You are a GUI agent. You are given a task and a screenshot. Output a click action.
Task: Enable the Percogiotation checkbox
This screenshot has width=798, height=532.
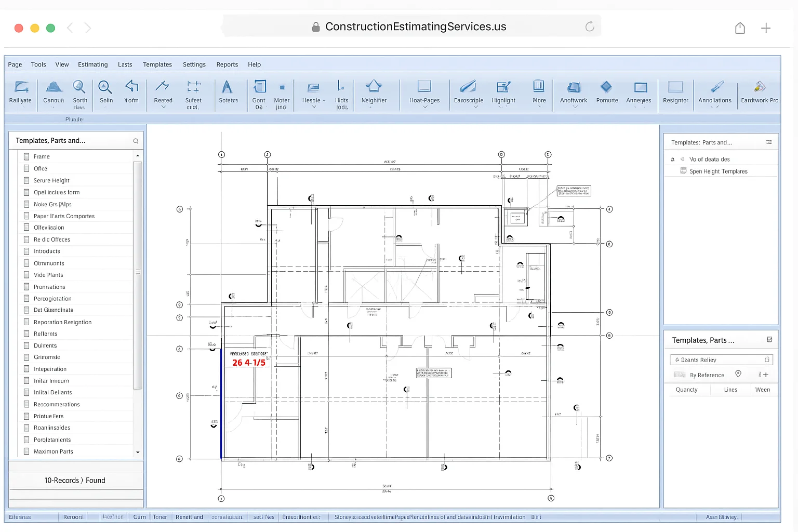click(26, 299)
